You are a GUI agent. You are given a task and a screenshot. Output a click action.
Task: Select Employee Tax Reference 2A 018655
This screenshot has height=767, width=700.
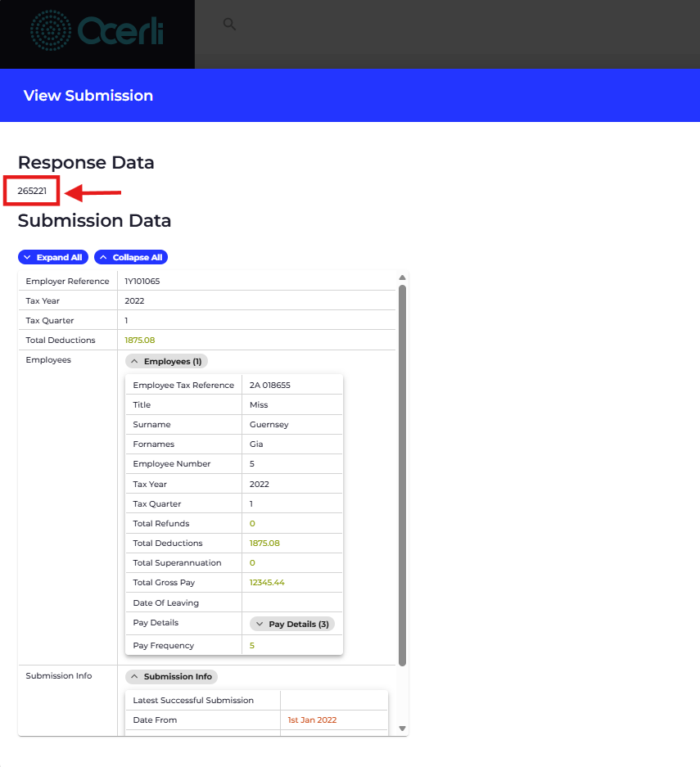pyautogui.click(x=270, y=385)
